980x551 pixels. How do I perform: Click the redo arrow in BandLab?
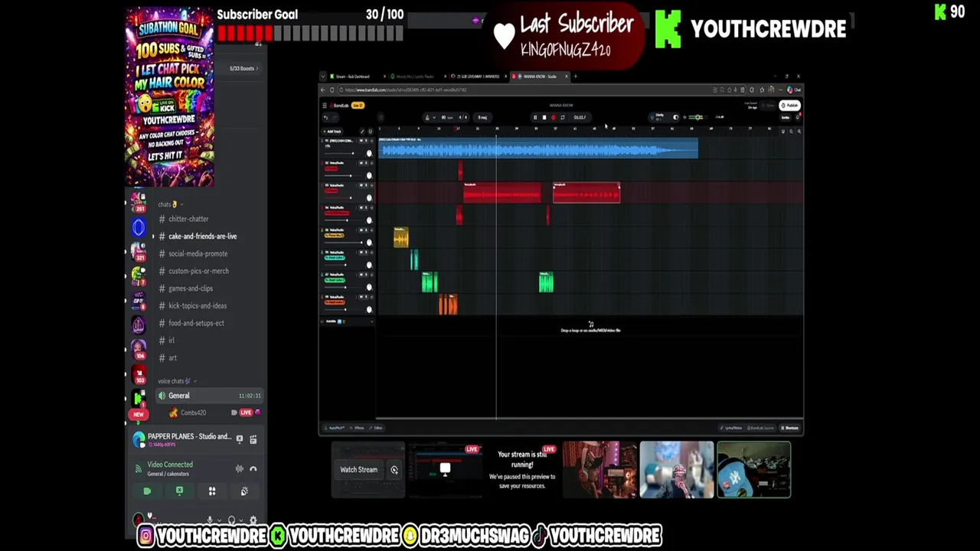(335, 118)
